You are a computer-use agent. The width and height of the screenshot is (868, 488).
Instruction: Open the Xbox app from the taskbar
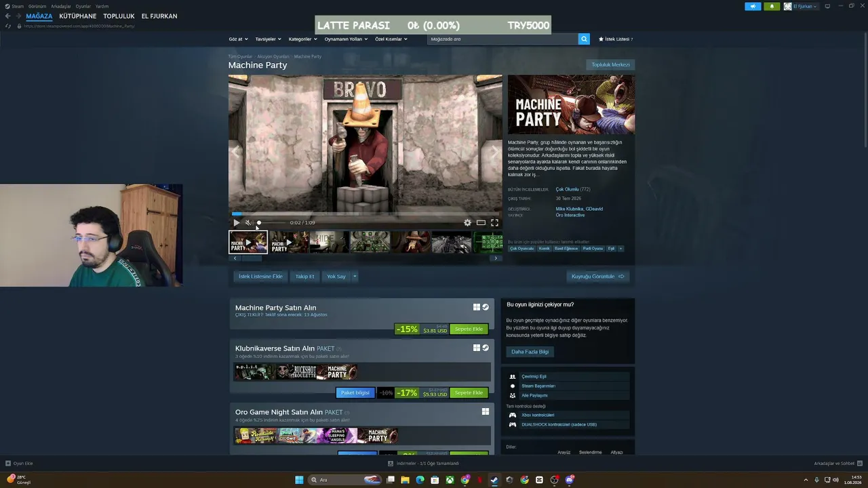[x=450, y=480]
